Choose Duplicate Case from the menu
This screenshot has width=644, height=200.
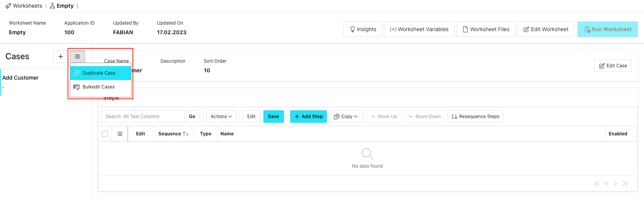pos(101,73)
